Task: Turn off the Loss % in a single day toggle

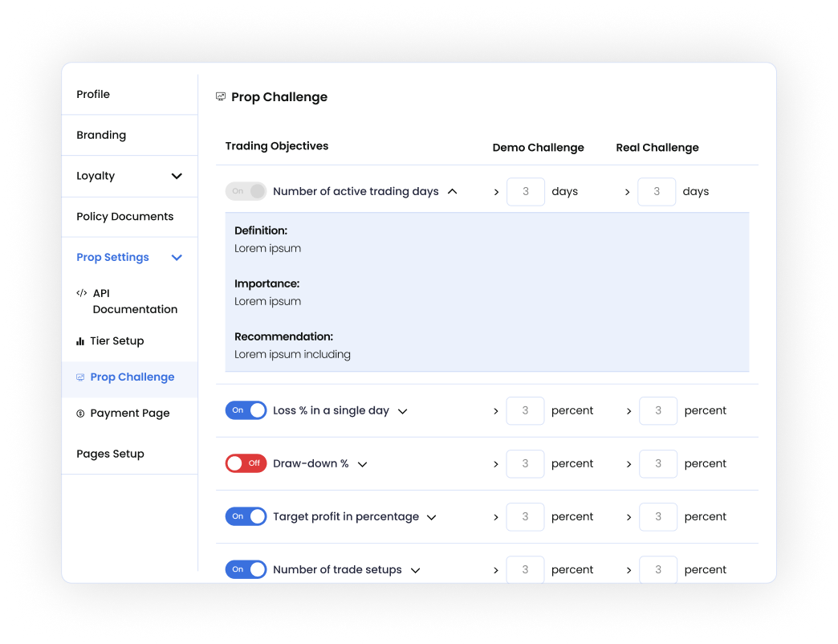Action: pos(246,410)
